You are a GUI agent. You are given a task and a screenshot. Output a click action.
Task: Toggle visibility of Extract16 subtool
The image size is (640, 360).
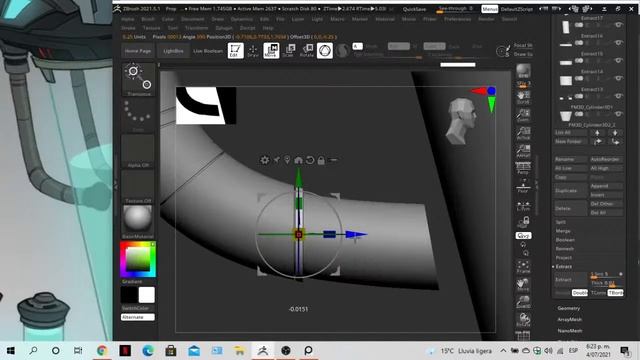click(619, 42)
